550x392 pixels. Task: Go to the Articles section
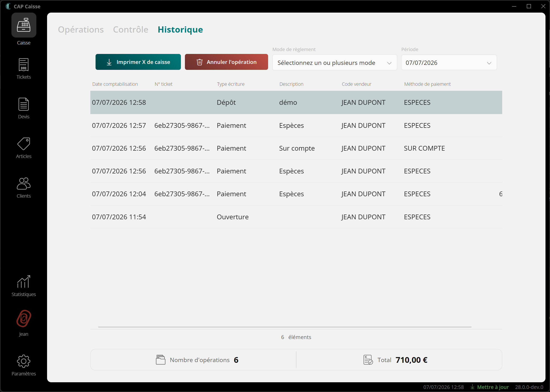24,148
